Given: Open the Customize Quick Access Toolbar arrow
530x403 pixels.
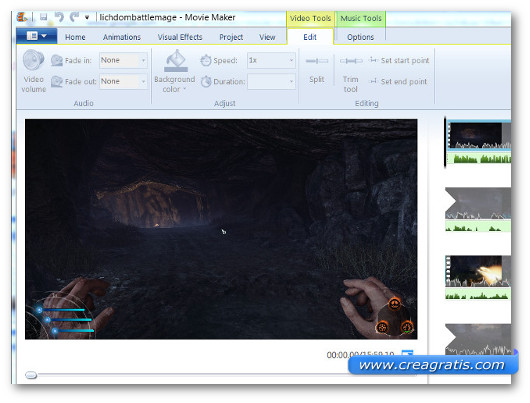Looking at the screenshot, I should point(87,17).
